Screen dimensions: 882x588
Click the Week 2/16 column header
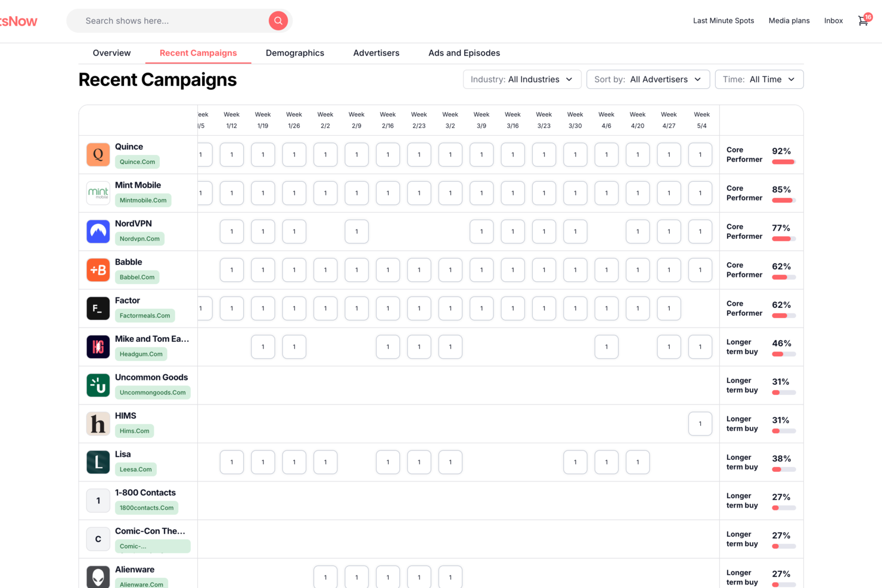pos(387,120)
